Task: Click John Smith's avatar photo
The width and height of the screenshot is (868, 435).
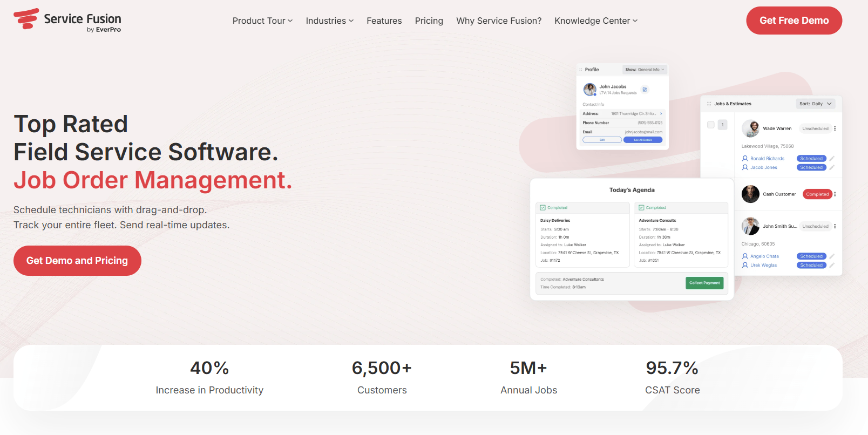Action: pos(750,226)
